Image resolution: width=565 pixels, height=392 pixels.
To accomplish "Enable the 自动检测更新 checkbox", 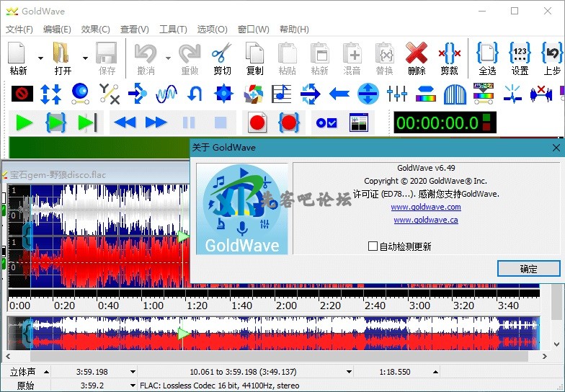I will [373, 246].
